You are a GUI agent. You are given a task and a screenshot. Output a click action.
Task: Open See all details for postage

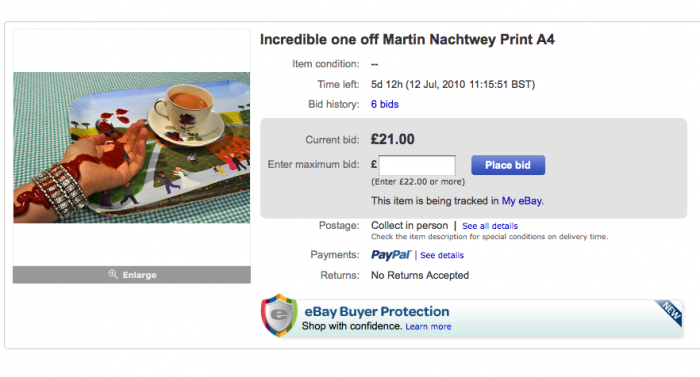(490, 226)
